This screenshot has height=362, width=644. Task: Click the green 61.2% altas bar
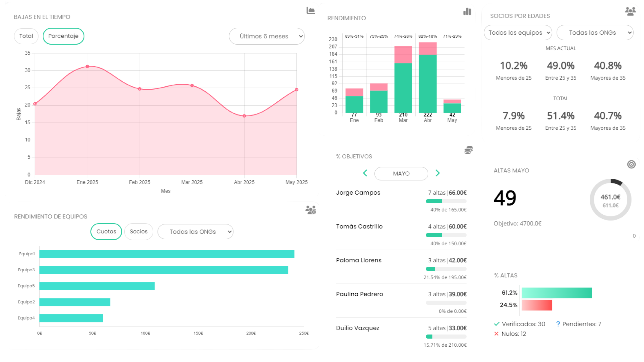(557, 293)
